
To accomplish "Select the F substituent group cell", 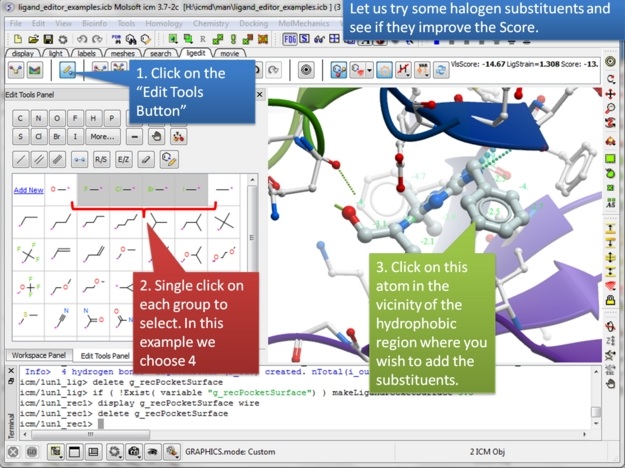I will click(92, 188).
